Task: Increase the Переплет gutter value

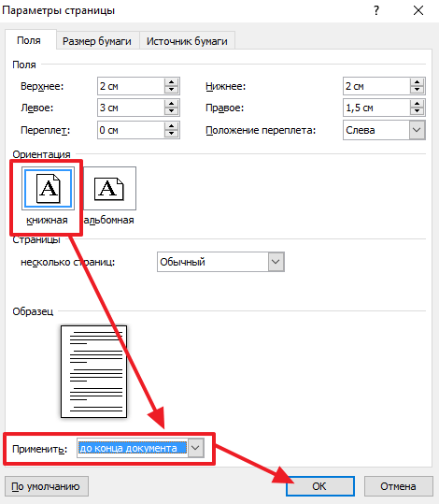Action: click(x=172, y=126)
